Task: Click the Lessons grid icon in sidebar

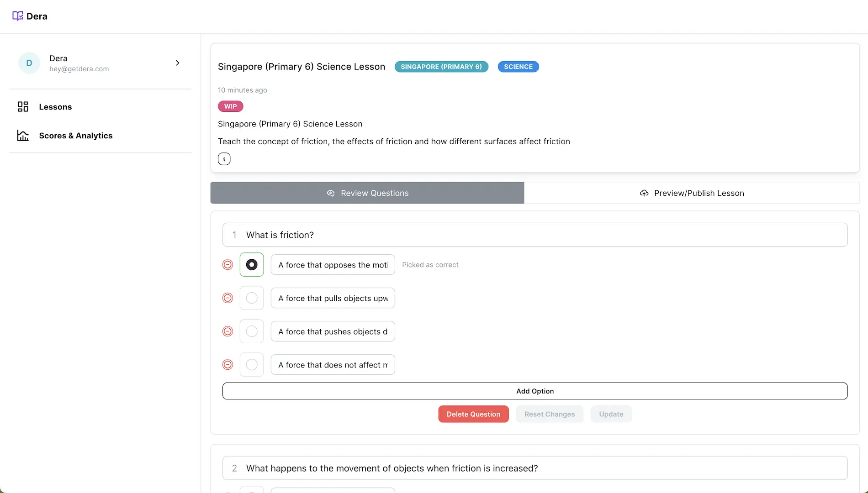Action: coord(23,107)
